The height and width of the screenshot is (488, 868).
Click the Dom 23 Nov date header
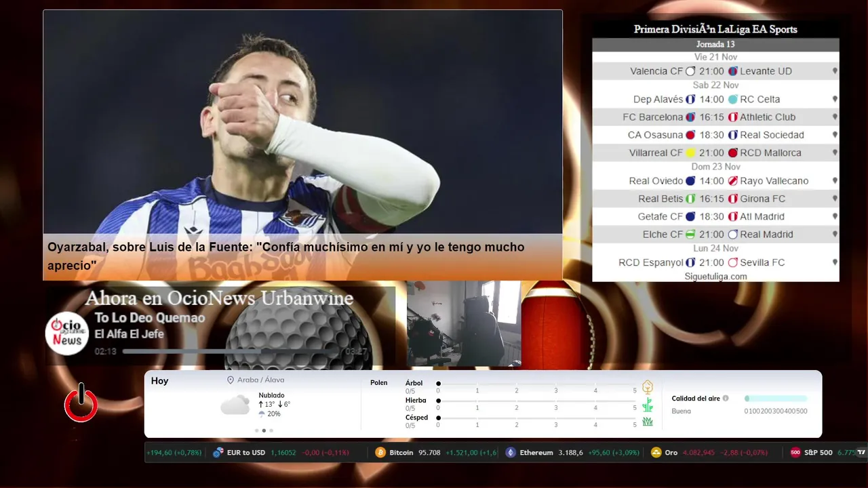click(715, 167)
